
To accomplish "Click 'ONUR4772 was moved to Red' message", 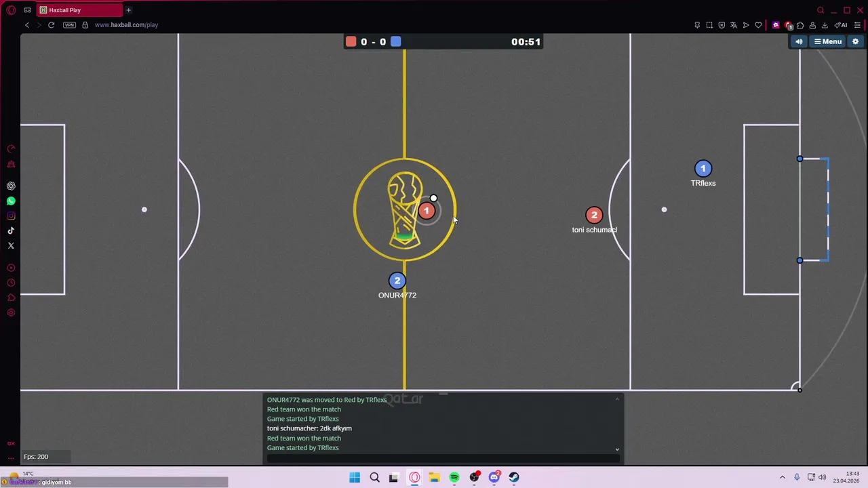I will (327, 400).
